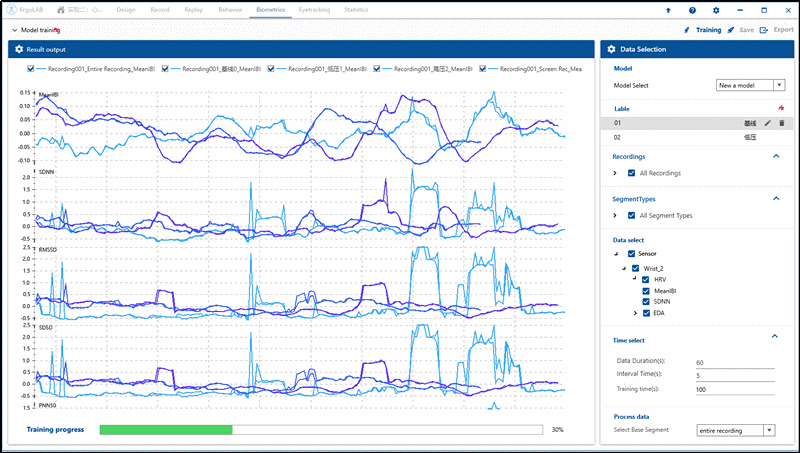The image size is (800, 453).
Task: Toggle Recording001_Entire Recording_MeanIBI legend checkbox
Action: (29, 69)
